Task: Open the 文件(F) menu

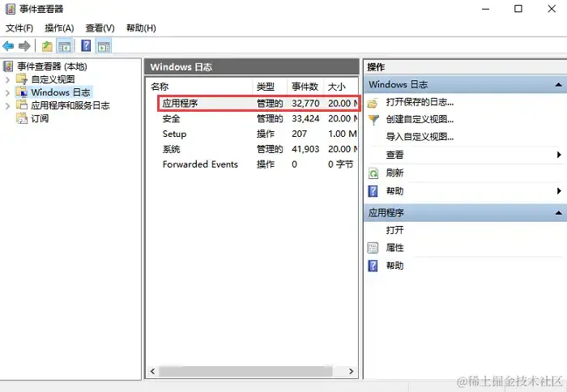Action: pos(19,28)
